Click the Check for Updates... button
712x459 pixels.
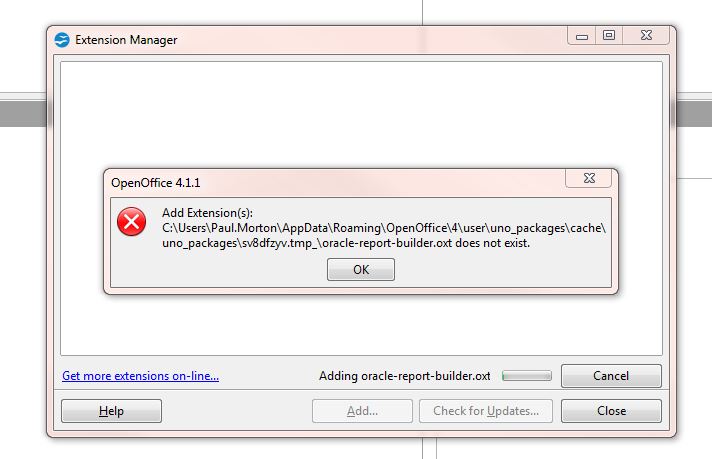click(x=486, y=411)
